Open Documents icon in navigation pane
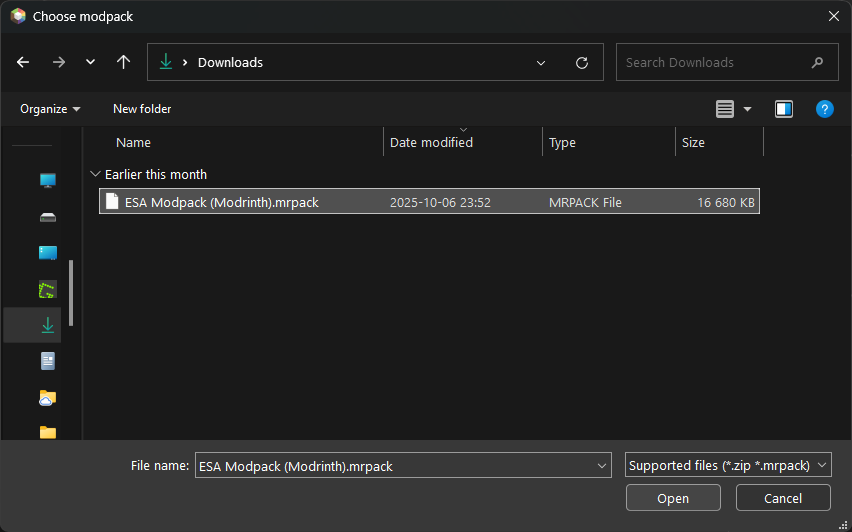The image size is (852, 532). coord(47,361)
